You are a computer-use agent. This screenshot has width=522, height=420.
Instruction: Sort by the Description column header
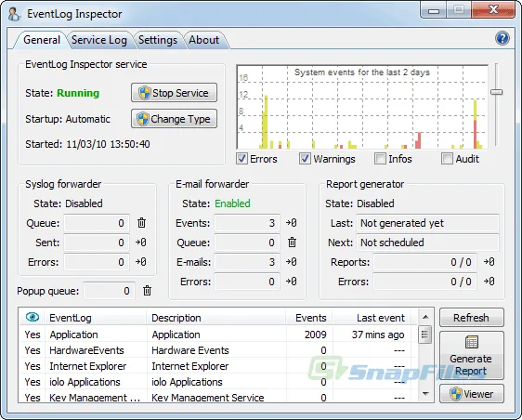coord(216,318)
